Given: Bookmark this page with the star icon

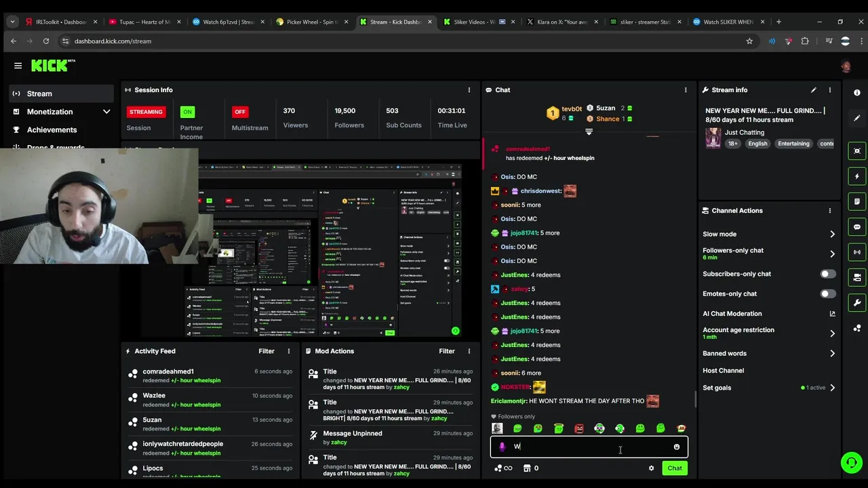Looking at the screenshot, I should (x=749, y=41).
